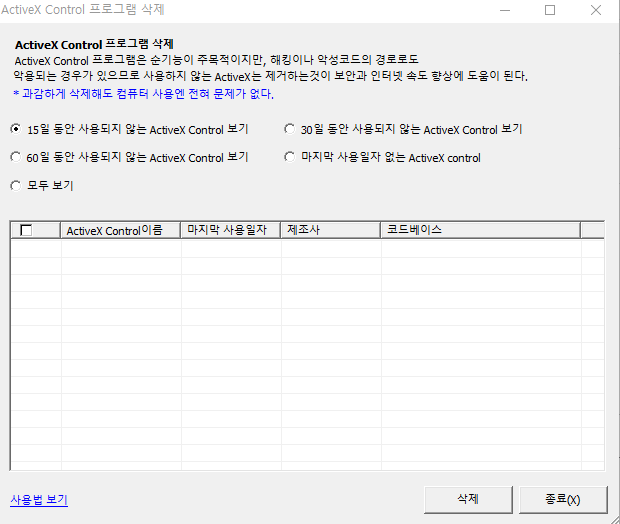Click the 제조사 column header

point(331,230)
